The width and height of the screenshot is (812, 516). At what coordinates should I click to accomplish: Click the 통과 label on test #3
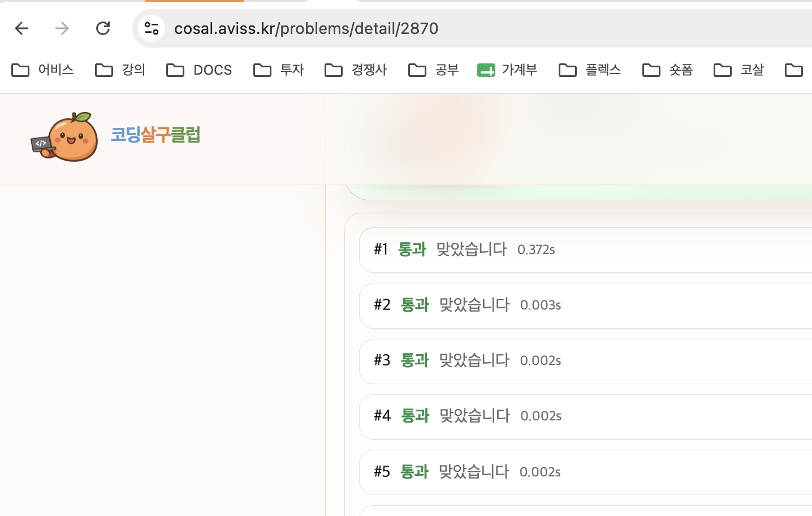(x=415, y=360)
